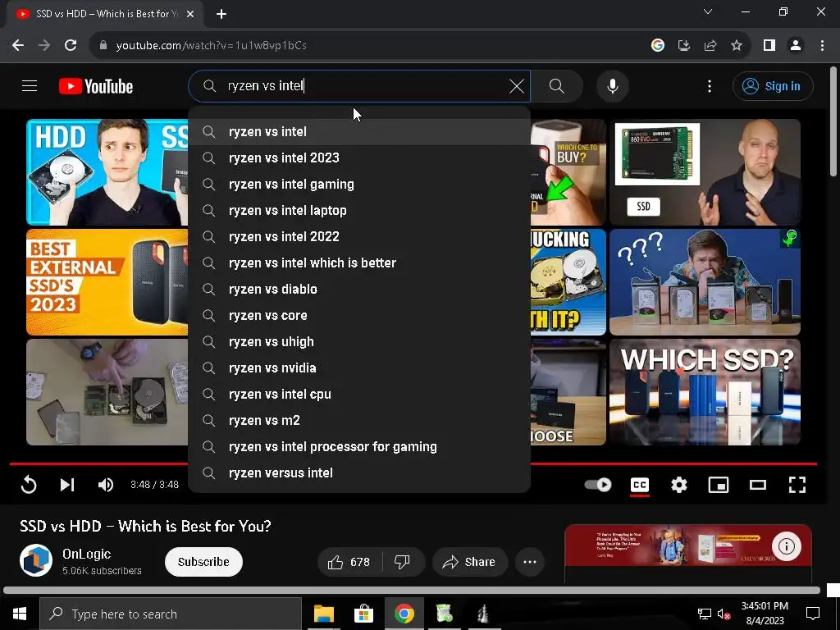Click the browser address bar URL
This screenshot has height=630, width=840.
211,46
